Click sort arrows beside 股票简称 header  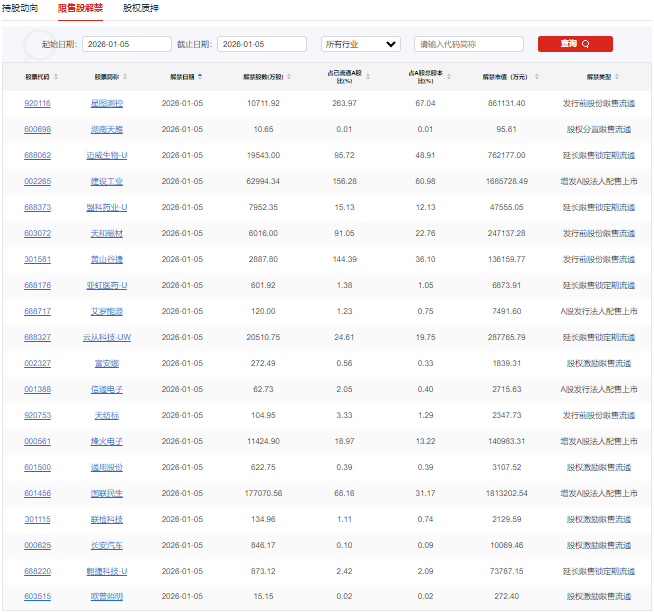[125, 77]
